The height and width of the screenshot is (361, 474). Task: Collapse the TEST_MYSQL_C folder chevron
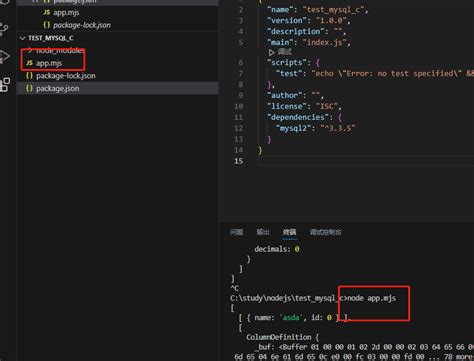click(22, 38)
